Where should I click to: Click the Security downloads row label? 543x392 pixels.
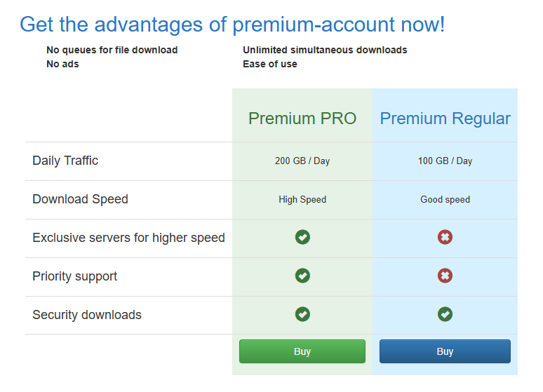(x=87, y=315)
